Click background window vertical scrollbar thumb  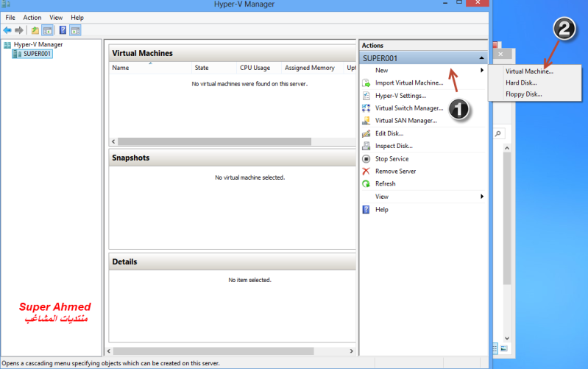point(507,218)
